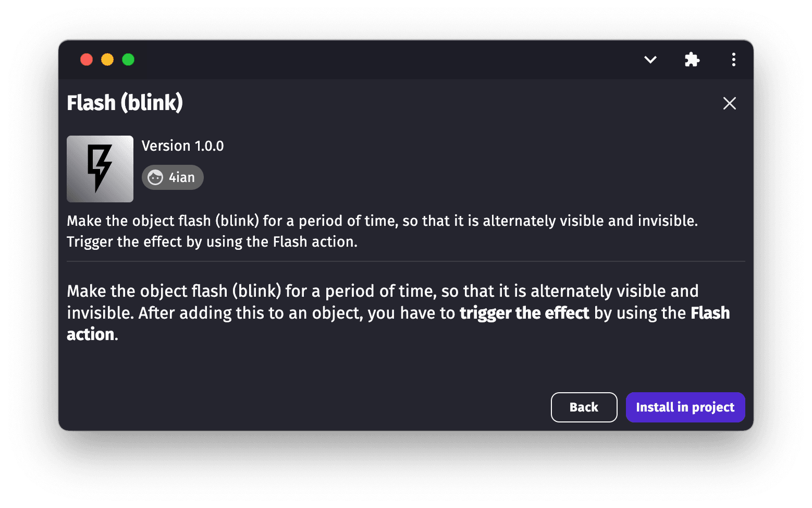Screen dimensions: 812x508
Task: Click the red window close button
Action: pyautogui.click(x=87, y=60)
